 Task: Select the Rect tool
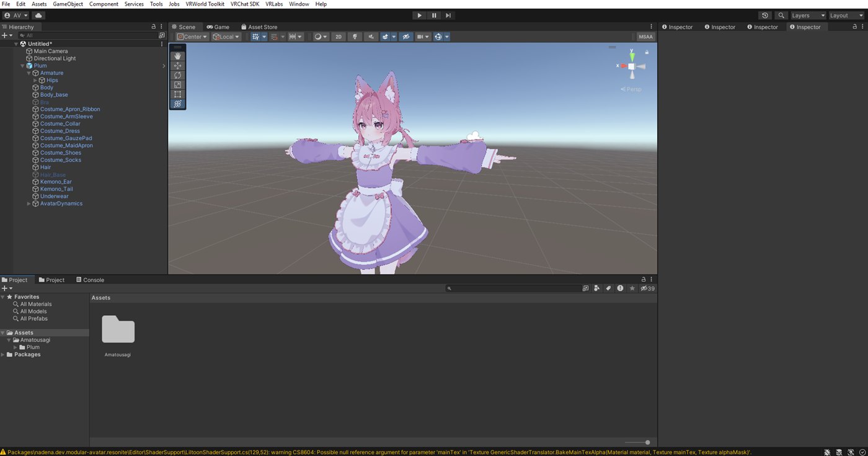(178, 94)
